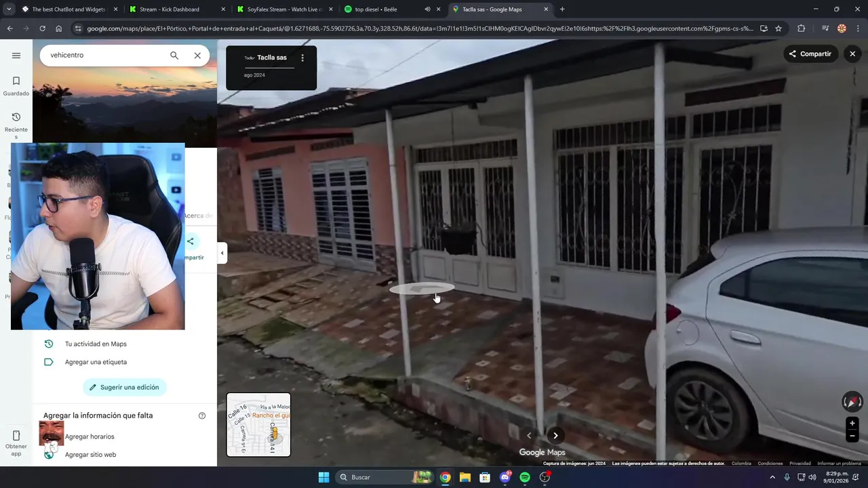Open Discord from the taskbar
868x488 pixels.
coord(505,477)
